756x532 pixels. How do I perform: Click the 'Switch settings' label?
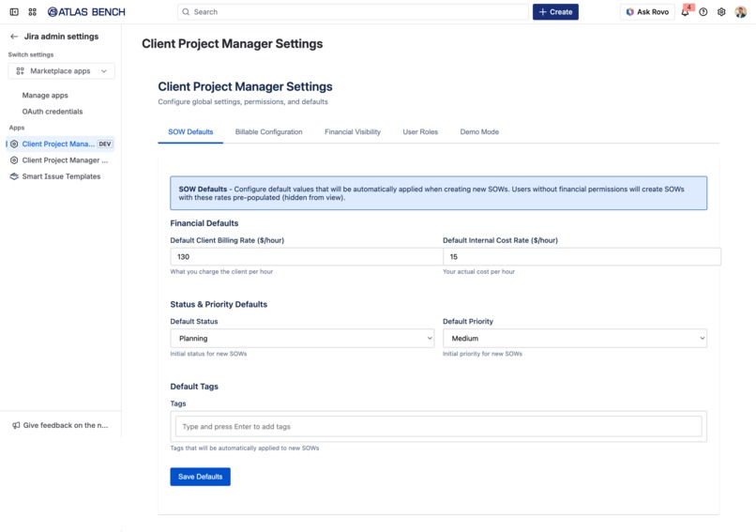pos(31,54)
